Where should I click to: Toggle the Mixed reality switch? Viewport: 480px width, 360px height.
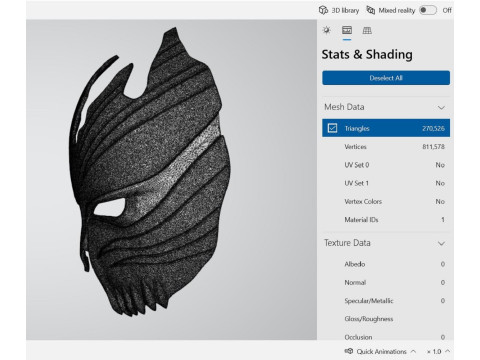pyautogui.click(x=428, y=10)
